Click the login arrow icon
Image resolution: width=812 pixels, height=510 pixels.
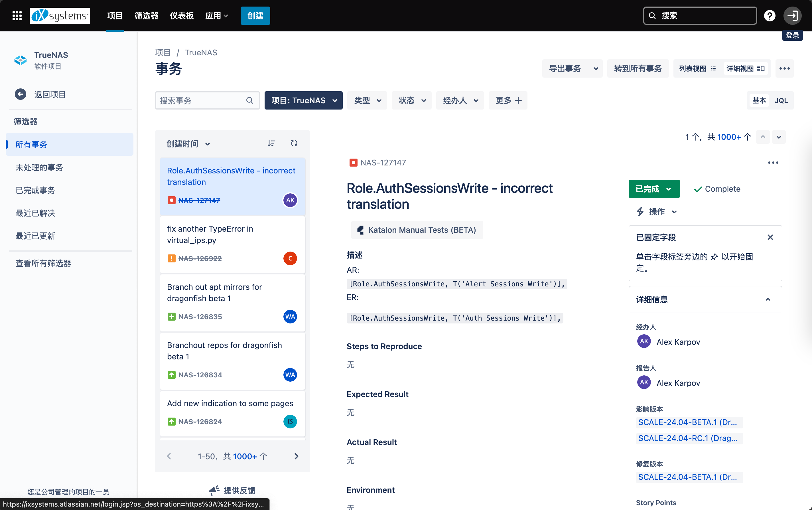pyautogui.click(x=792, y=15)
